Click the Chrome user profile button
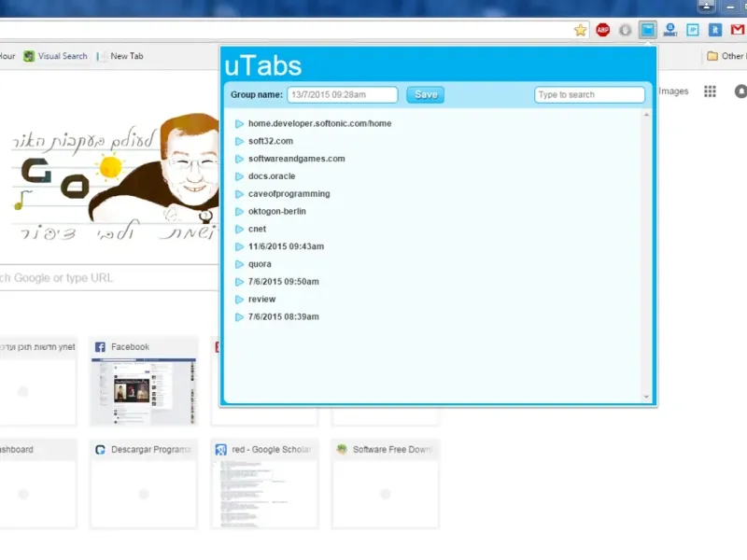The height and width of the screenshot is (560, 747). click(x=706, y=7)
